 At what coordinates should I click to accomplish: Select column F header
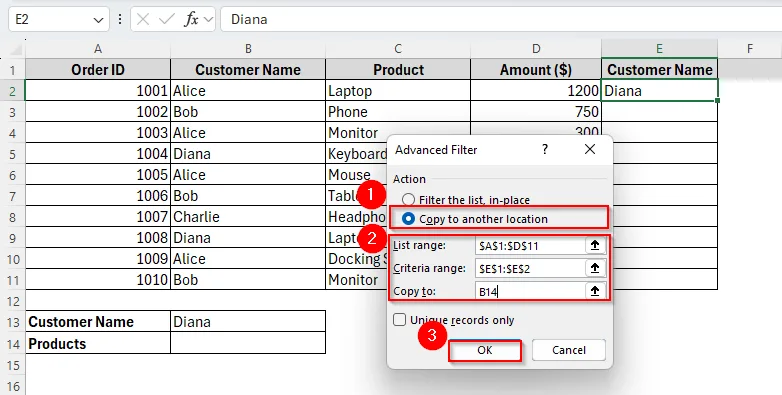(x=750, y=48)
